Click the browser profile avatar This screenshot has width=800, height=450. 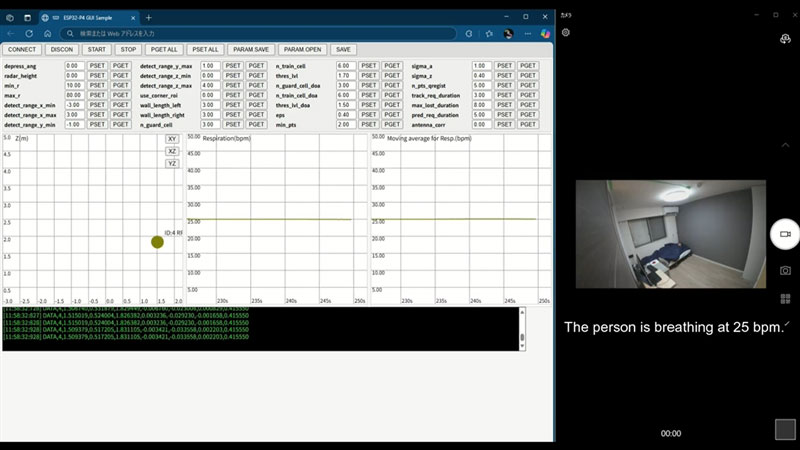tap(507, 33)
